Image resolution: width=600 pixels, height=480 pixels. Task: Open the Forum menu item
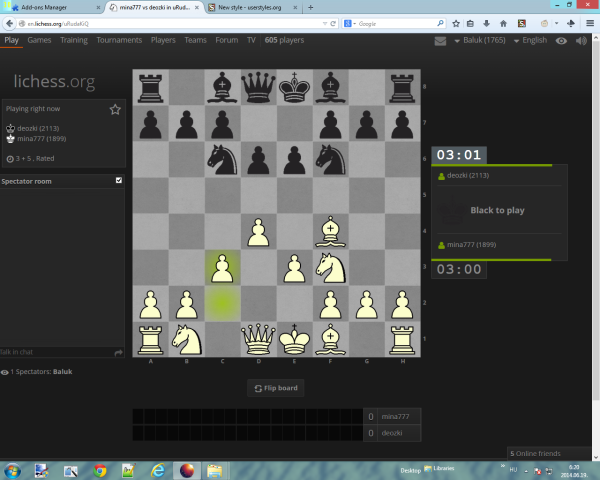(x=227, y=40)
